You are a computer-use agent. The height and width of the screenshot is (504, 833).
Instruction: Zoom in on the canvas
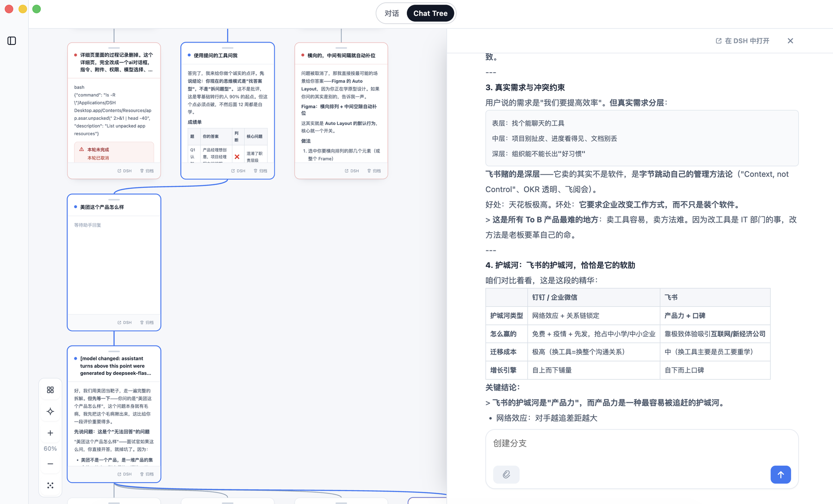pyautogui.click(x=50, y=433)
